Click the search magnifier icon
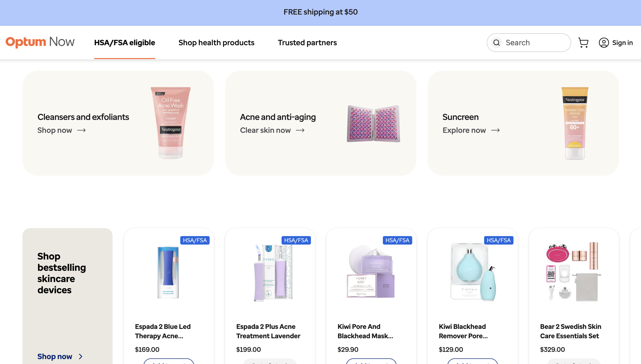This screenshot has height=364, width=641. 496,43
